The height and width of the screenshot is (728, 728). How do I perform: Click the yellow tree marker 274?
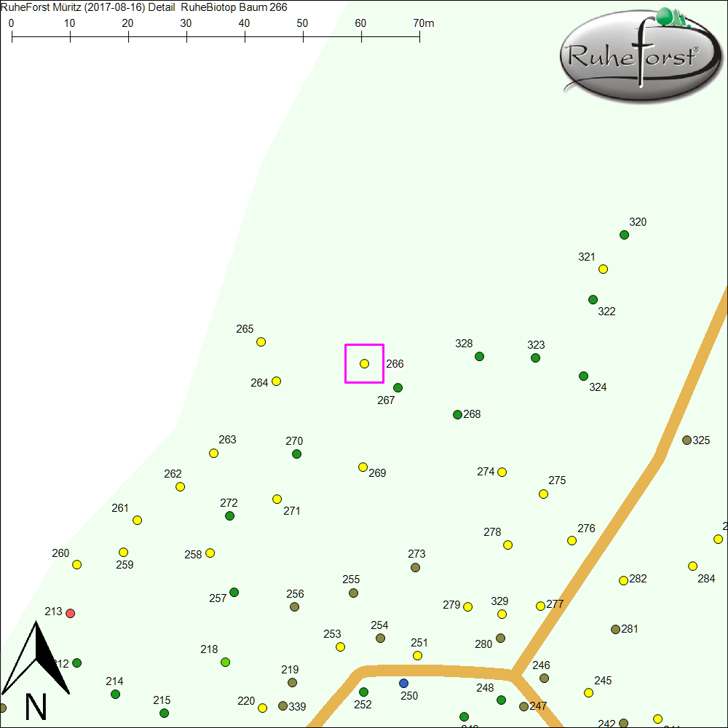click(502, 472)
